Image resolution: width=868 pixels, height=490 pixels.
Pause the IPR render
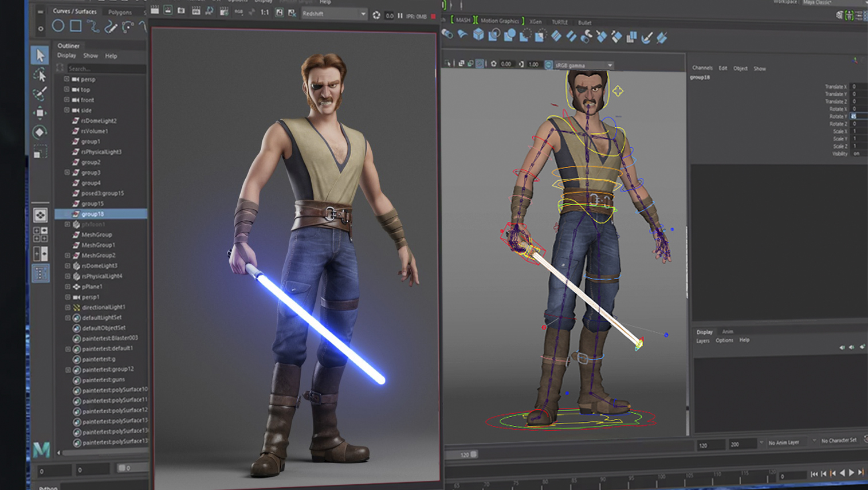400,15
